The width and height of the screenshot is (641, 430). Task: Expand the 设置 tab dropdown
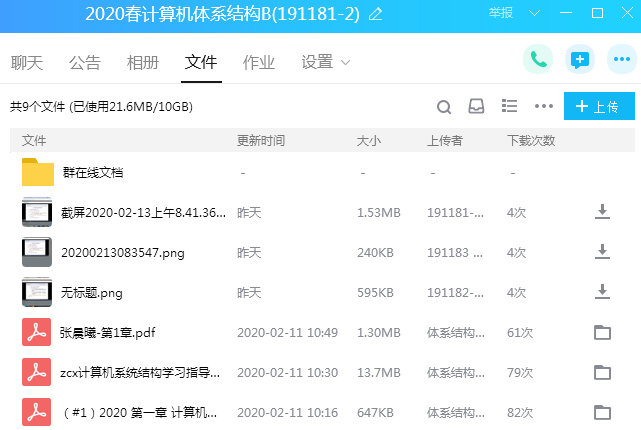[x=346, y=63]
